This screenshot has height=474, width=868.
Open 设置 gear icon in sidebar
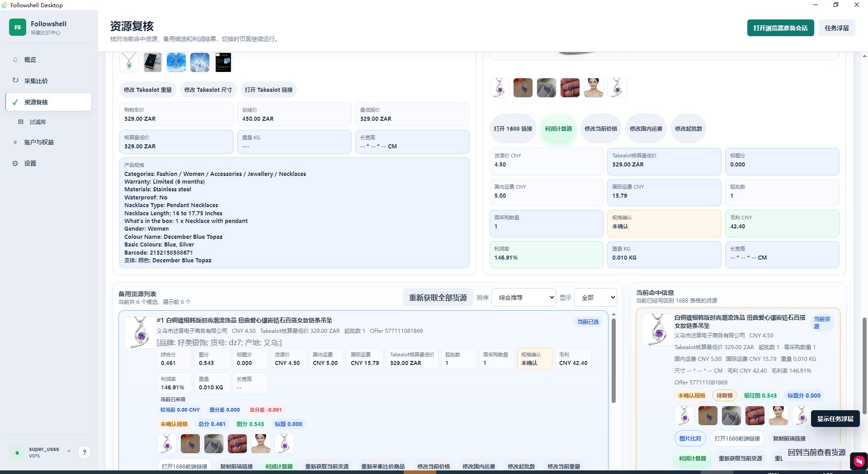tap(15, 163)
